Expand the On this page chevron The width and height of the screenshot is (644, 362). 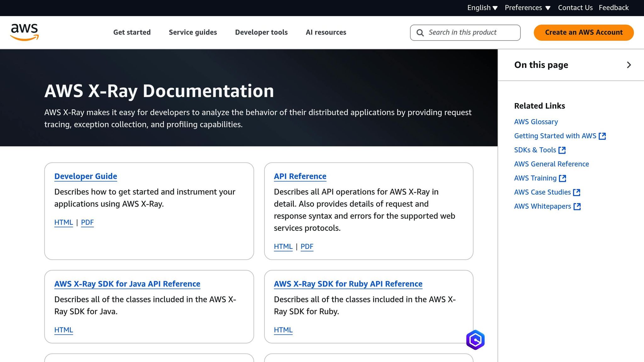click(x=629, y=65)
